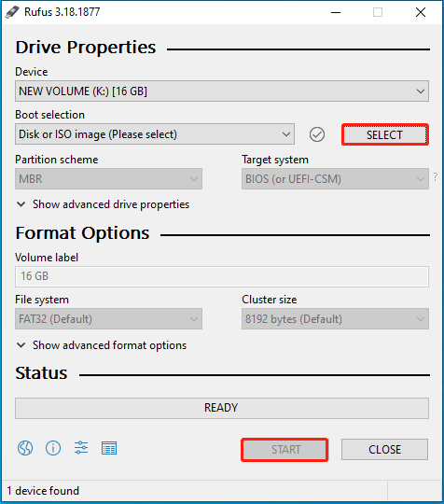Screen dimensions: 444x504
Task: Open the About info icon
Action: tap(53, 448)
